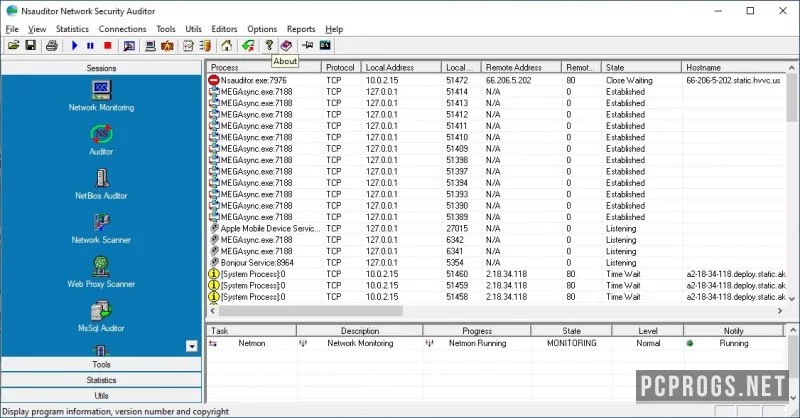The image size is (800, 418).
Task: Open the NetBios Auditor icon
Action: [101, 184]
